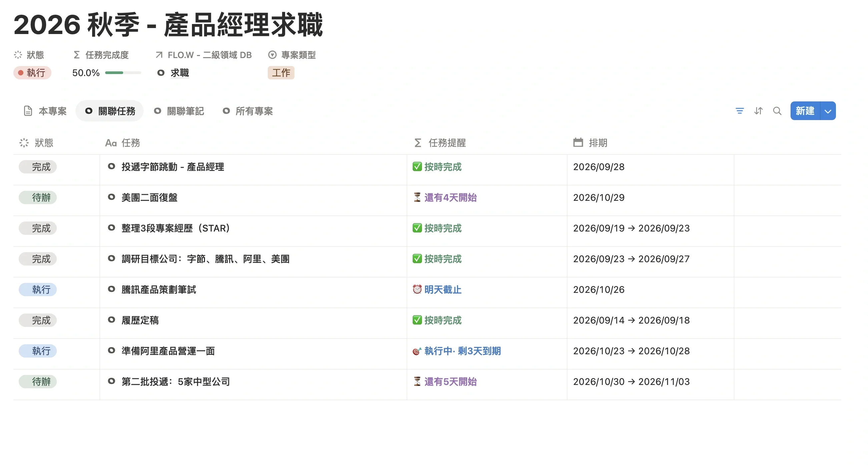Image resolution: width=868 pixels, height=467 pixels.
Task: Change the 完成 status of 履歷定稿
Action: (x=38, y=320)
